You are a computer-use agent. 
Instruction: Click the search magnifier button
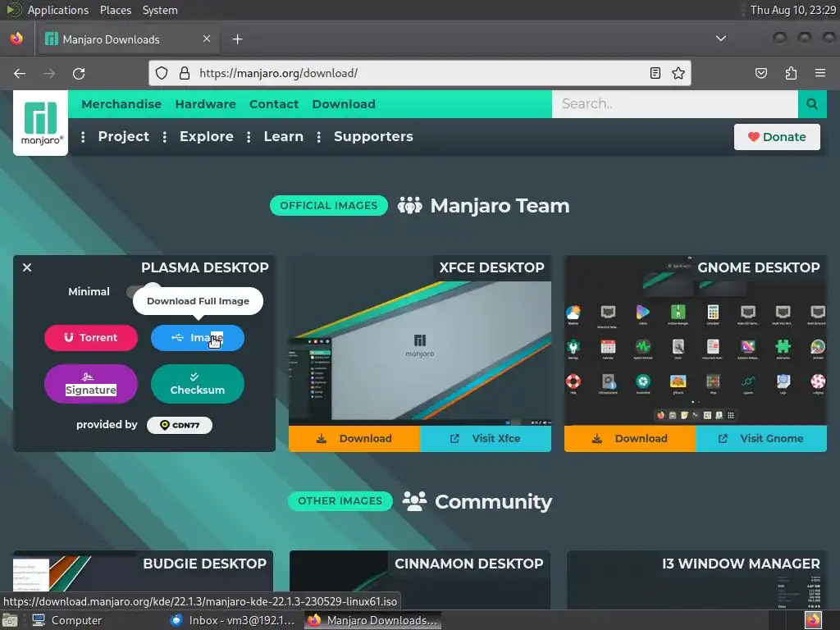coord(812,104)
